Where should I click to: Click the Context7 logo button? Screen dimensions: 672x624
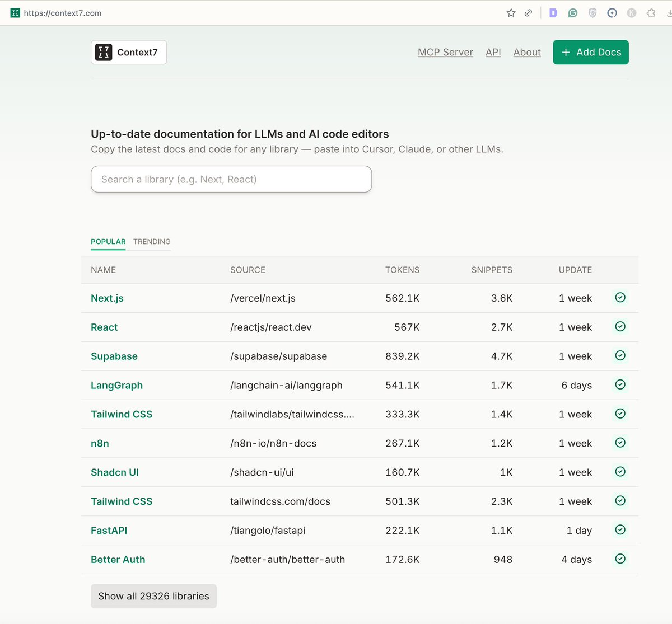coord(129,52)
